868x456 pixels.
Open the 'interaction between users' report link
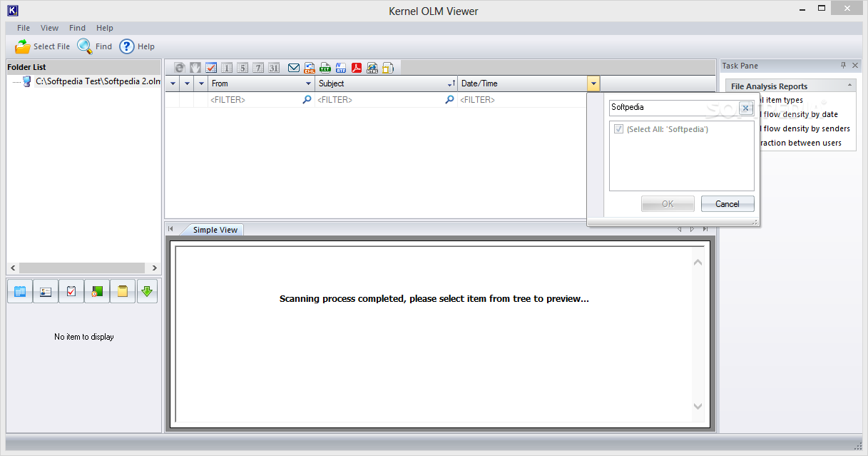800,143
